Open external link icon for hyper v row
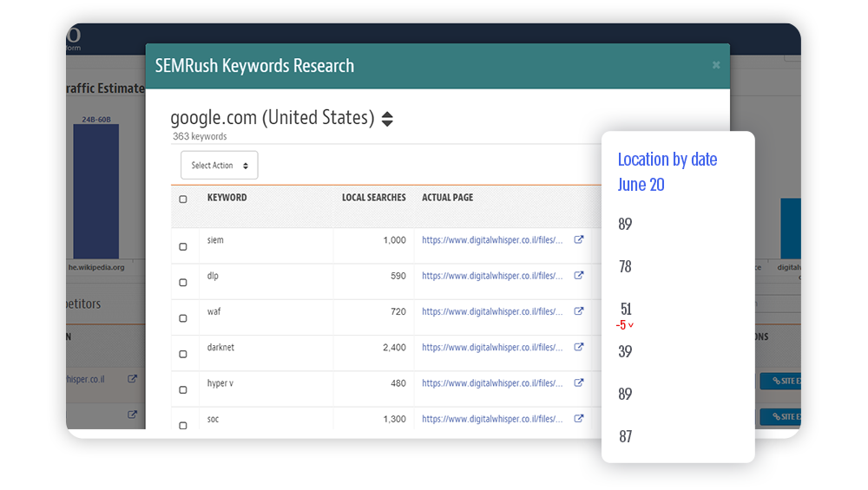 point(578,382)
